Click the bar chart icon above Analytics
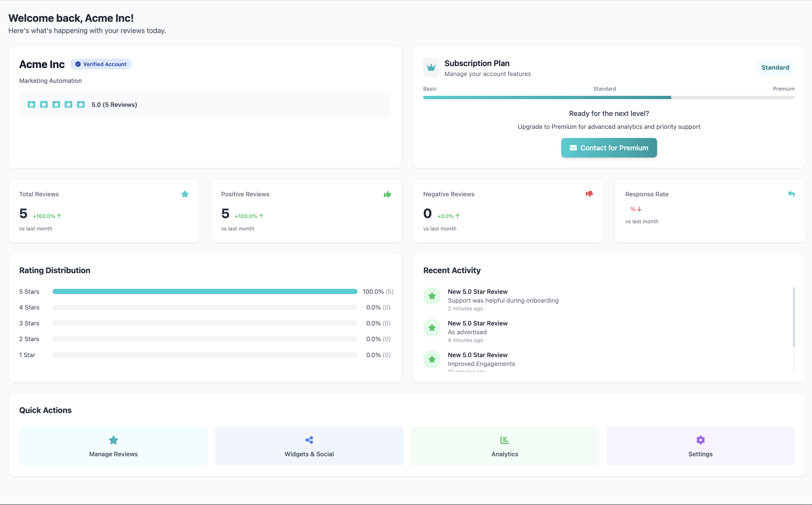812x505 pixels. tap(504, 440)
